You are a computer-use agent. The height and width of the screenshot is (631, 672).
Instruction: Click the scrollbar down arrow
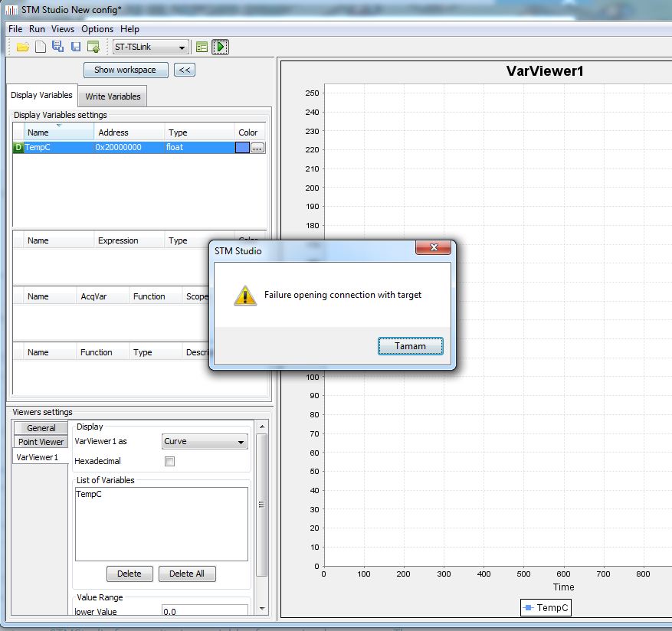tap(262, 609)
